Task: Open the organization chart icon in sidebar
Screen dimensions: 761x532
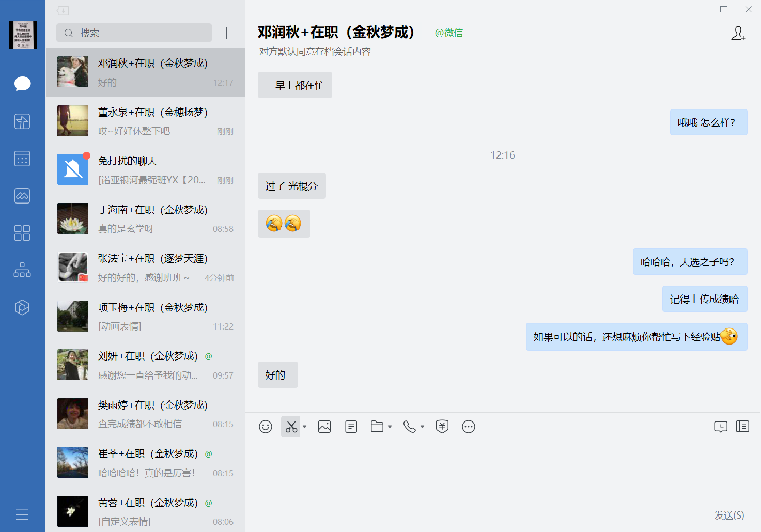Action: click(x=22, y=270)
